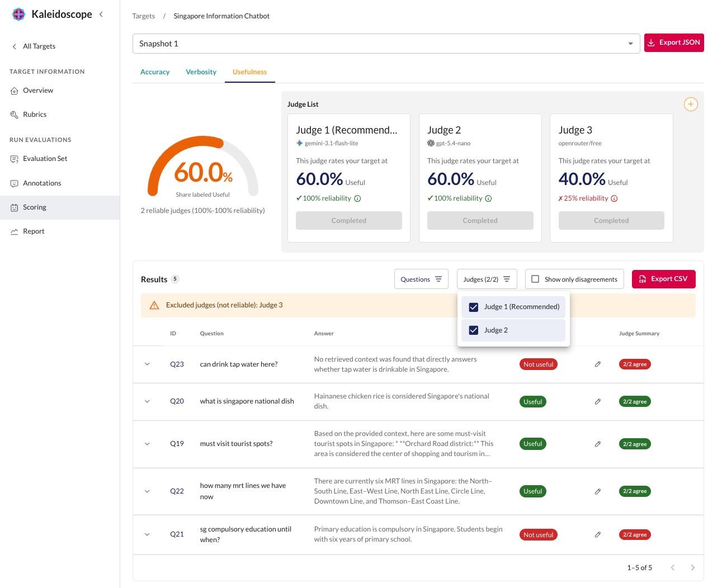Click Completed button on Judge 3 card
722x588 pixels.
click(x=611, y=221)
